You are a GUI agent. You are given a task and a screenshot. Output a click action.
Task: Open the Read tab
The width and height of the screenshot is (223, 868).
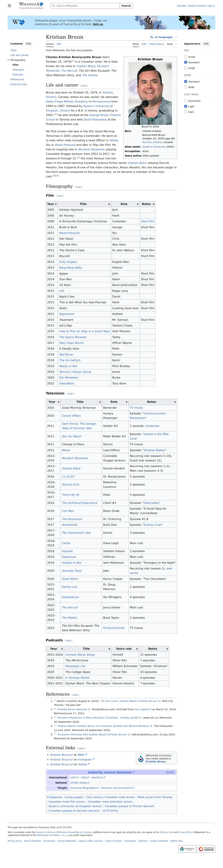point(136,44)
